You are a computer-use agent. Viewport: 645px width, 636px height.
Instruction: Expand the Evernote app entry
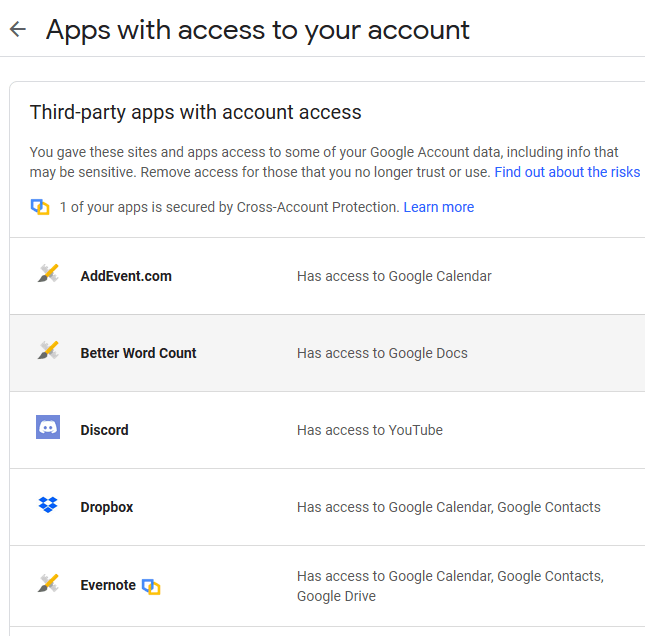(327, 586)
